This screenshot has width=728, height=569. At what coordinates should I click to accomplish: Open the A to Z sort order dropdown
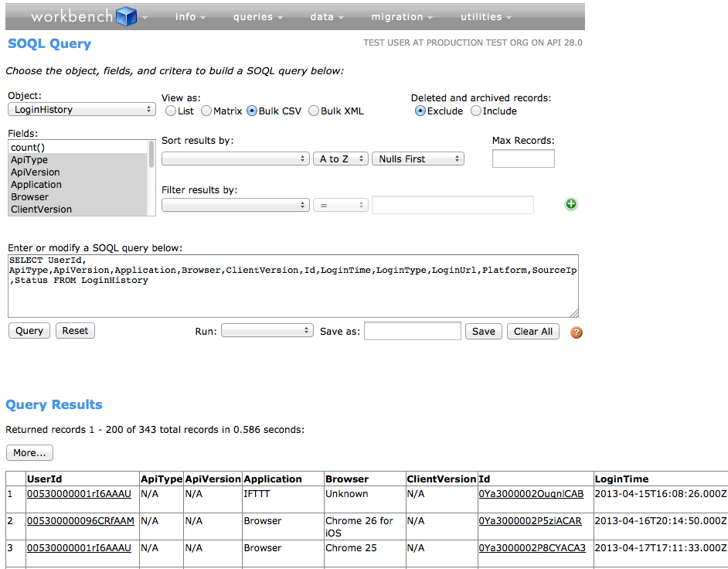pyautogui.click(x=340, y=158)
